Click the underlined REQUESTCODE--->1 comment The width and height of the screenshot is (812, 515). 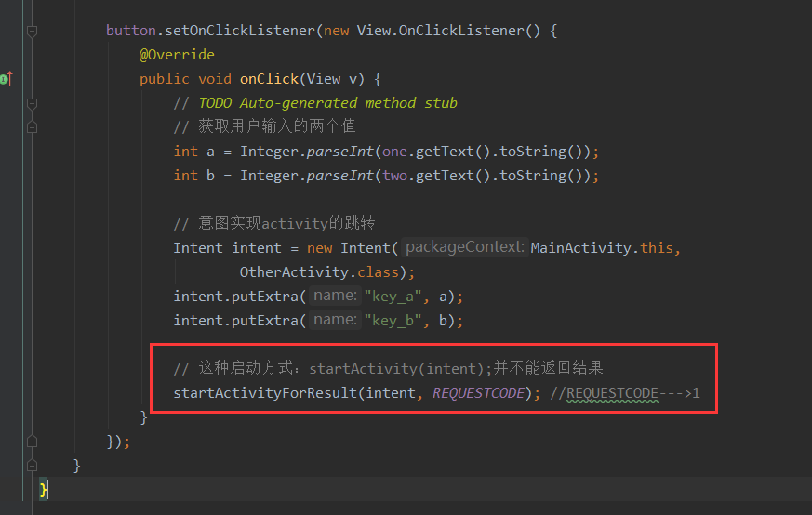coord(625,393)
